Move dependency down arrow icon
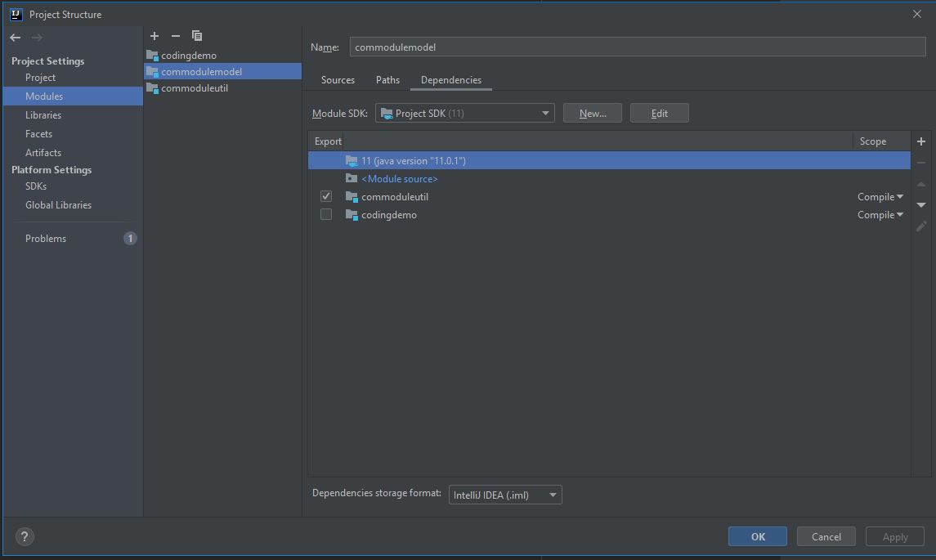936x560 pixels. [921, 204]
